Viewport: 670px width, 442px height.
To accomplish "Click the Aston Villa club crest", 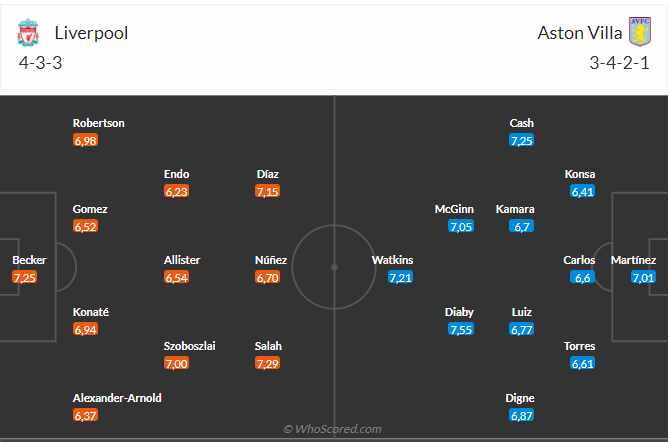I will 639,32.
